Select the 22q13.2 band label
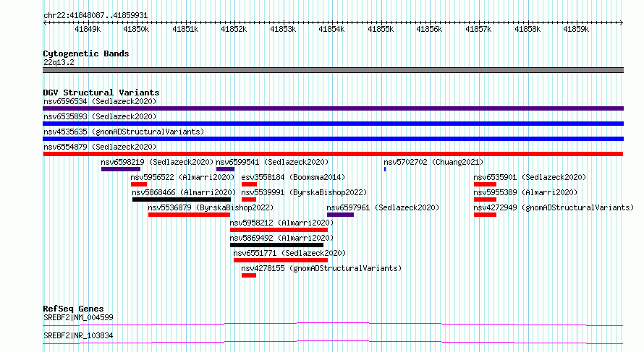This screenshot has height=352, width=644. 59,62
